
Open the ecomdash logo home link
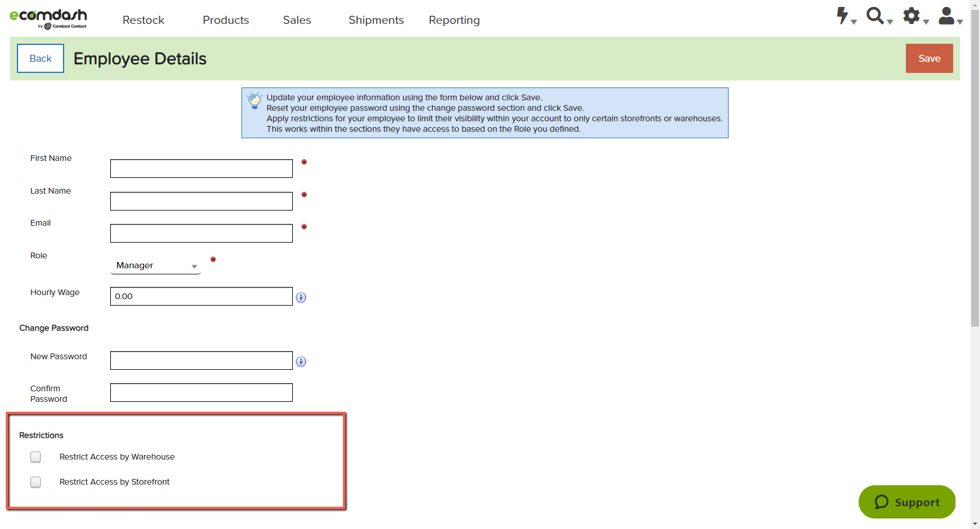click(48, 19)
